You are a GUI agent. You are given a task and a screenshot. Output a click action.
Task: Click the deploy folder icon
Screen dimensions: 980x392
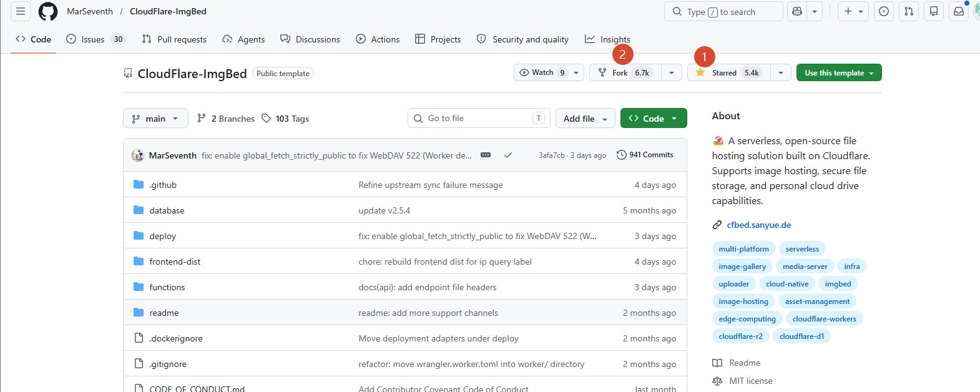click(x=139, y=236)
